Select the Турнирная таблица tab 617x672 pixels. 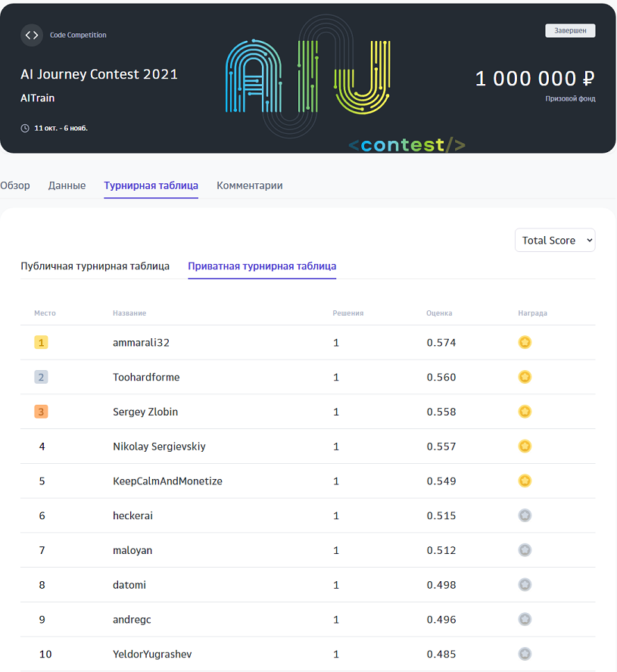(151, 185)
